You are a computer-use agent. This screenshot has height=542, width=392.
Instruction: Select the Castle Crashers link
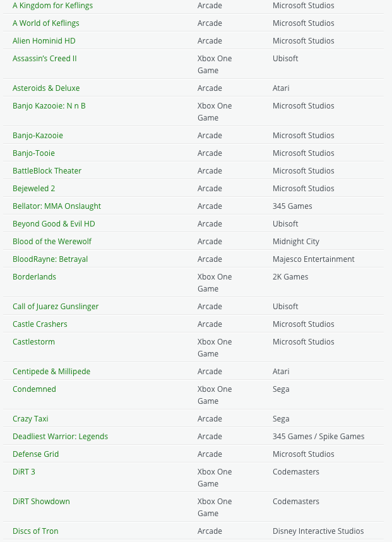(40, 324)
